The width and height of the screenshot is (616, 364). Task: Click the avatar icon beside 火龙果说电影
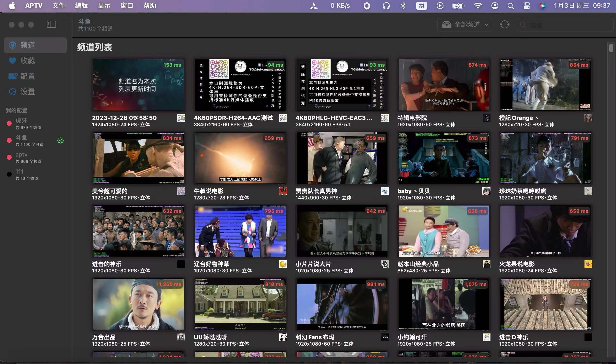pos(588,264)
